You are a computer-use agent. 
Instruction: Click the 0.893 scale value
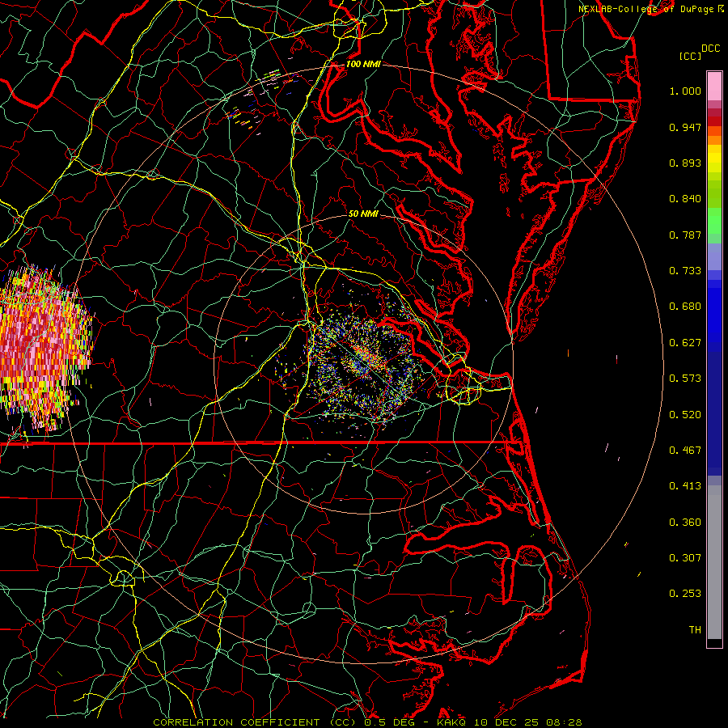click(685, 163)
